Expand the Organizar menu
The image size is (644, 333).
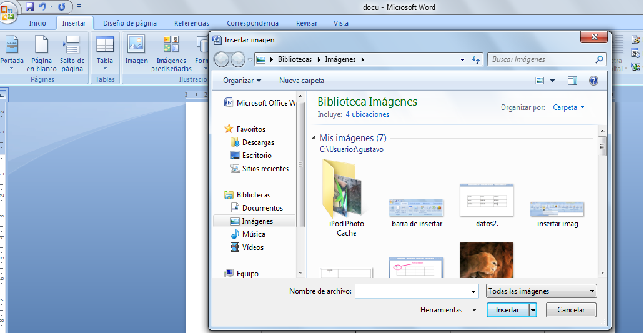point(242,81)
